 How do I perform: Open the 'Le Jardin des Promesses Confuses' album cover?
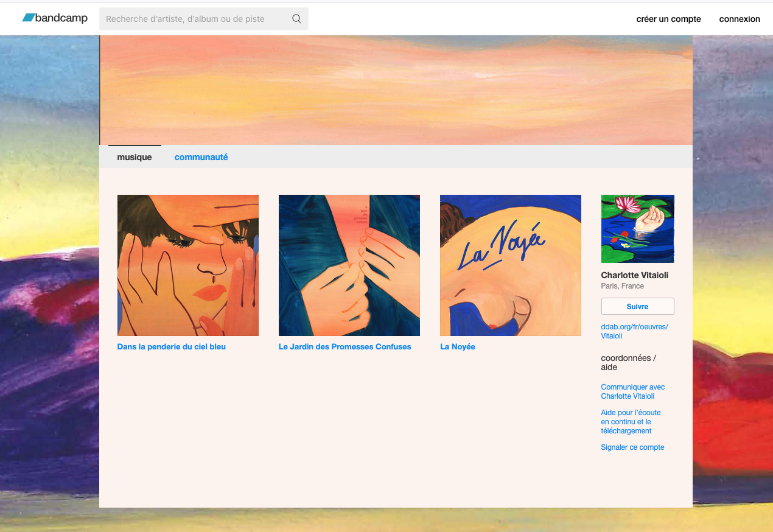click(x=349, y=265)
